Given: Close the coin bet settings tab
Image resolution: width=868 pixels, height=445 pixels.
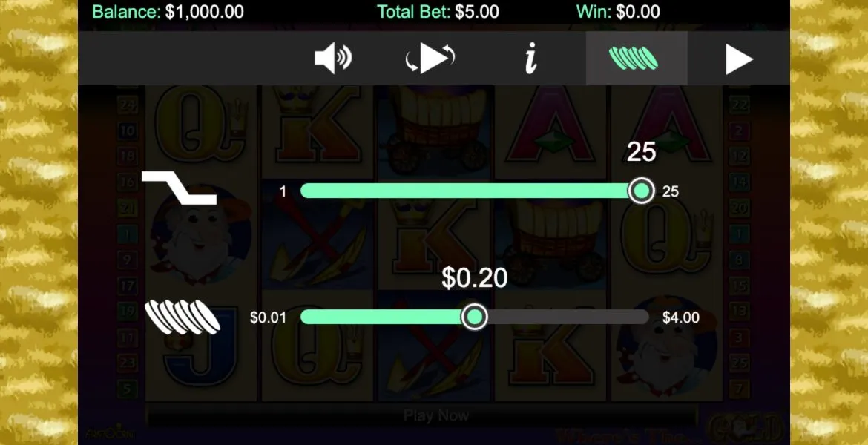Looking at the screenshot, I should coord(637,58).
